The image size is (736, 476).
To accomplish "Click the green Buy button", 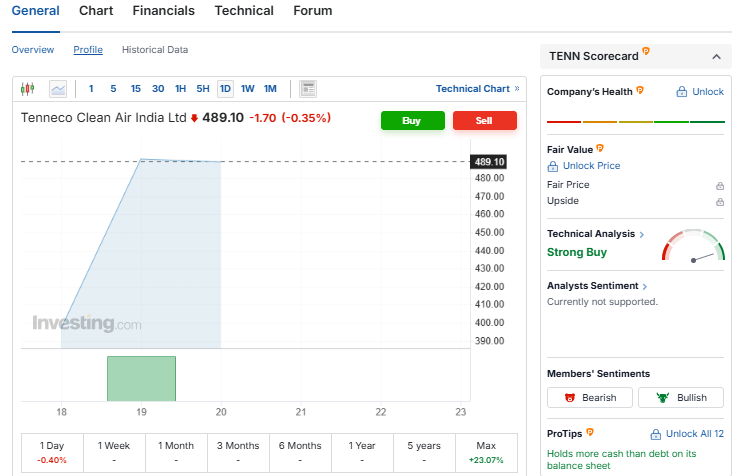I will (413, 121).
